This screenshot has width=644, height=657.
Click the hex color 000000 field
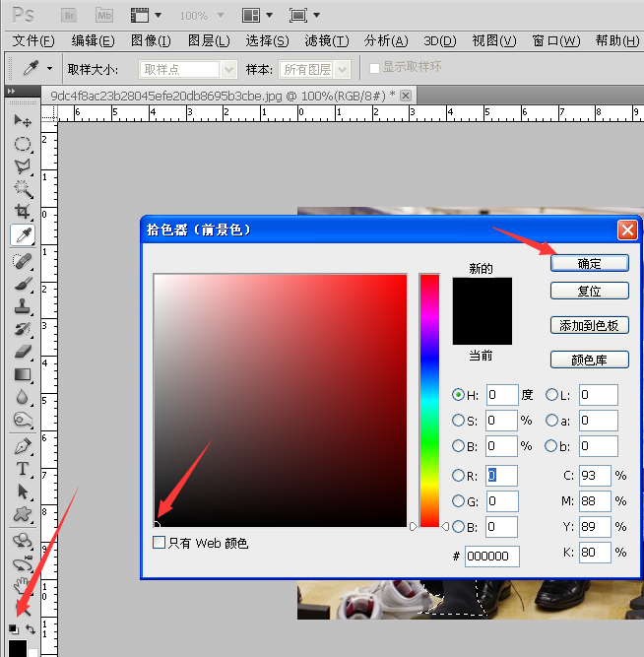492,556
